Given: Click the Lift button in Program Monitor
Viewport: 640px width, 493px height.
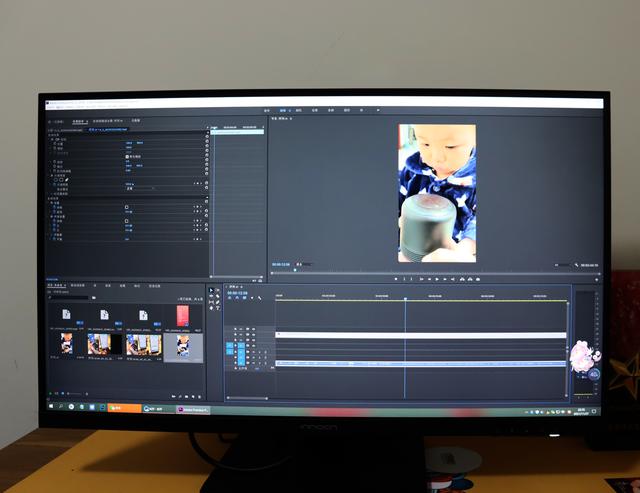Looking at the screenshot, I should [462, 279].
